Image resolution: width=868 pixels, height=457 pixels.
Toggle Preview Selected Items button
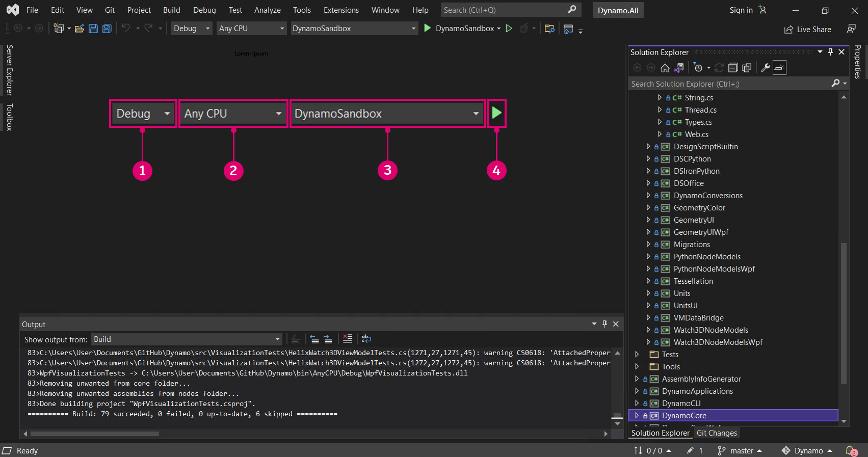(779, 68)
